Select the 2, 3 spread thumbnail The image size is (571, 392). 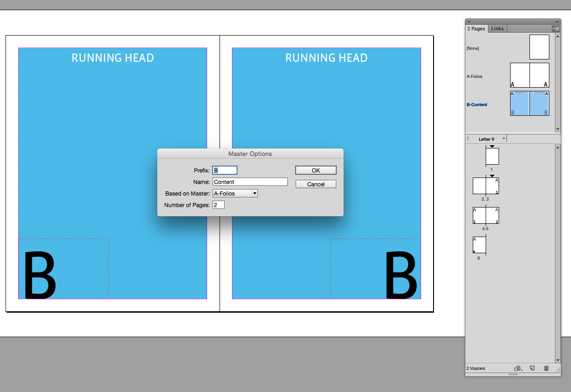(486, 186)
